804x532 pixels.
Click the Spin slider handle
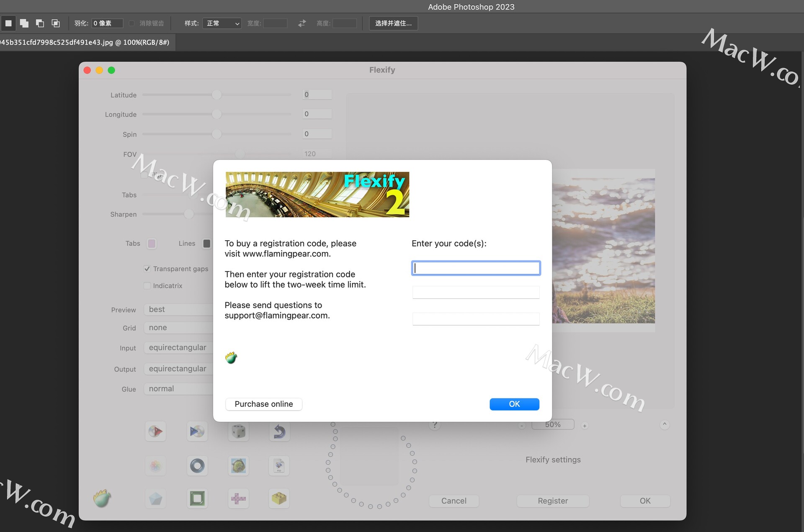click(216, 134)
